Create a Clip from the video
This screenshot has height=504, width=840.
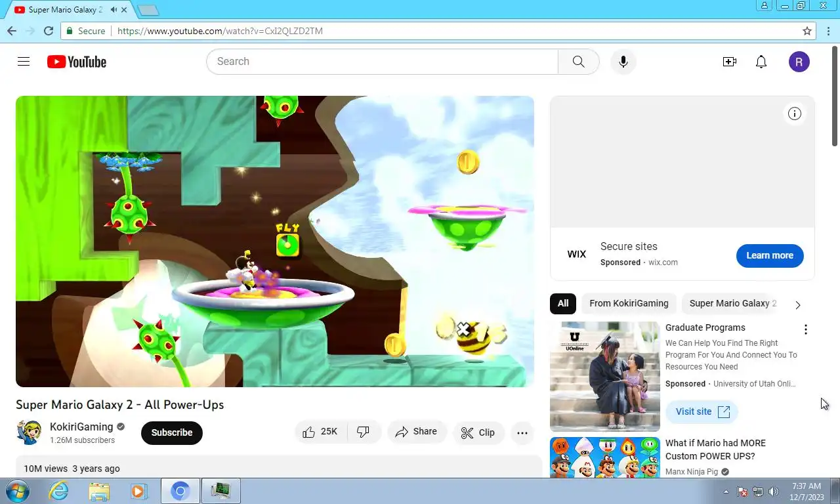tap(478, 432)
